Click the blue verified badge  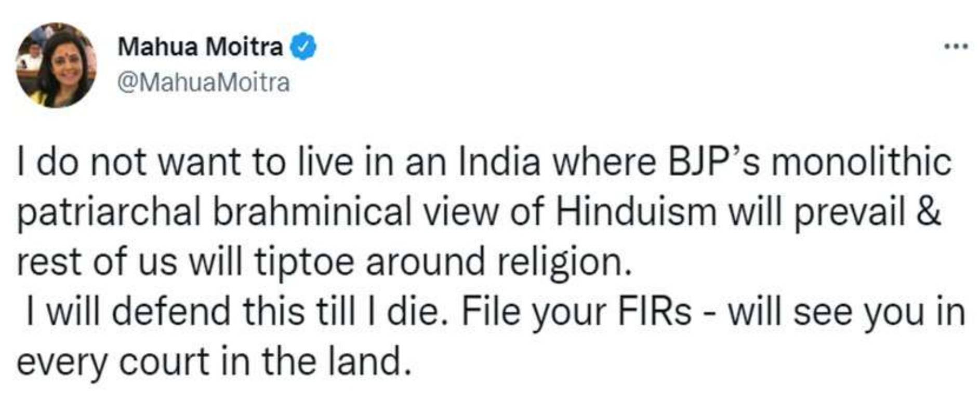(x=303, y=47)
